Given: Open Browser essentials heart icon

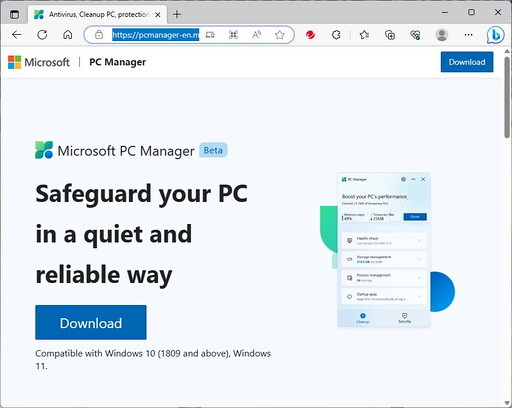Looking at the screenshot, I should 415,34.
